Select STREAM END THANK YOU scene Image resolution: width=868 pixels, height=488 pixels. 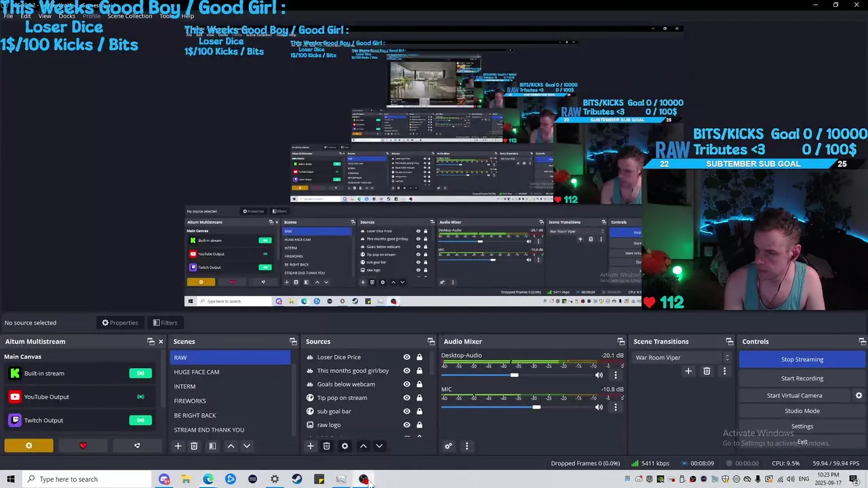point(230,430)
